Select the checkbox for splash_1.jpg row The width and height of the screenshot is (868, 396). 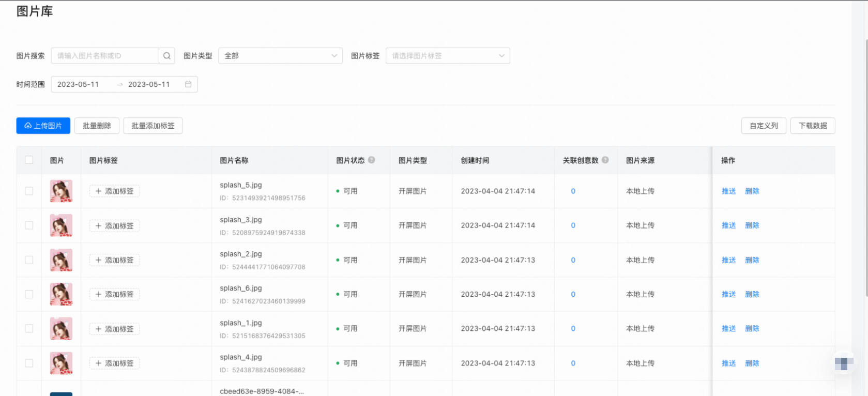(x=29, y=329)
